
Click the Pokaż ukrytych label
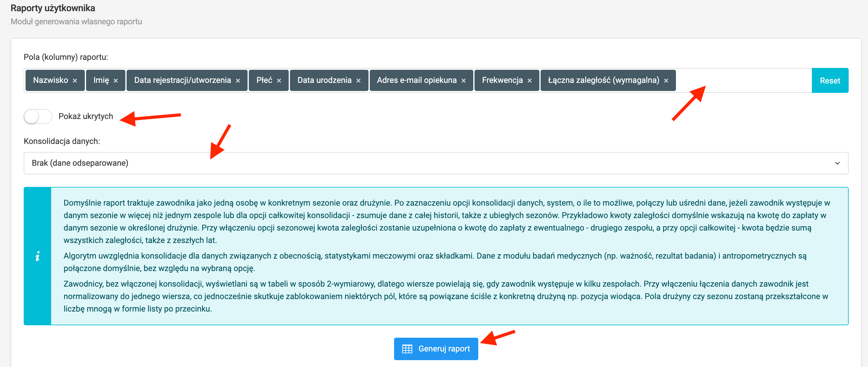pos(86,117)
